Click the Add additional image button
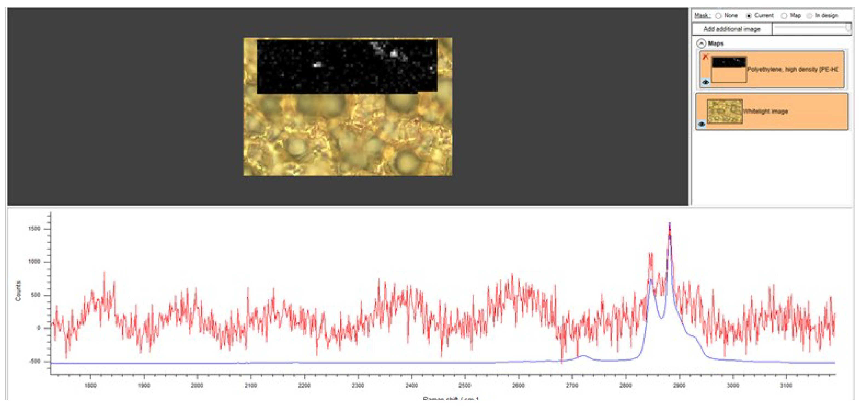 click(732, 29)
